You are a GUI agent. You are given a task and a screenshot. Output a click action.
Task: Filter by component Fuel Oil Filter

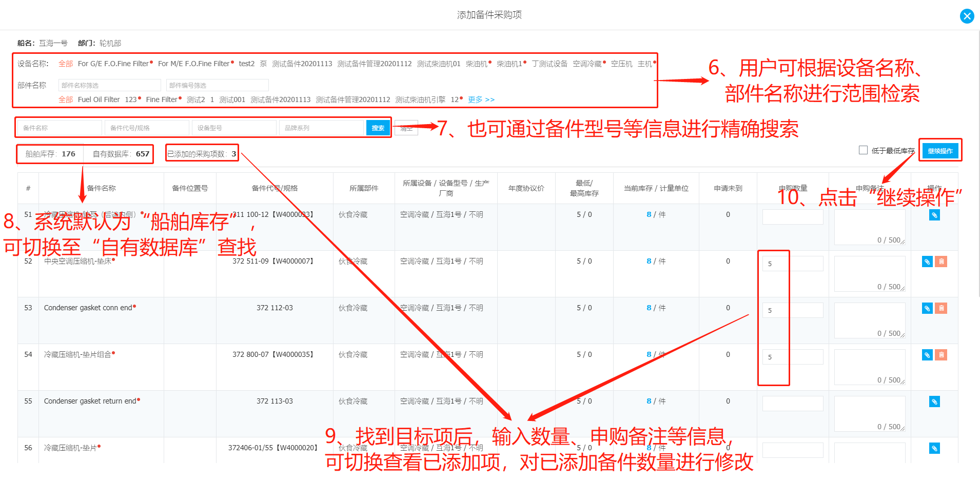(99, 99)
